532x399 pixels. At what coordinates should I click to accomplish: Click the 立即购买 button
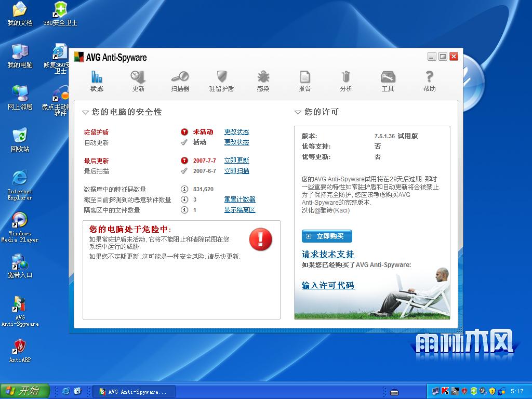pos(327,236)
